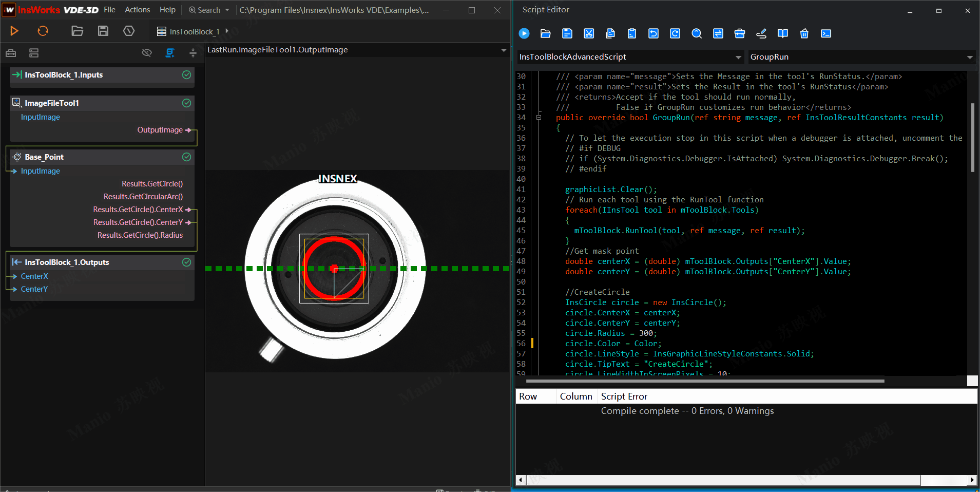Open the InsToolBlockAdvancedScript class dropdown
The image size is (980, 492).
(x=738, y=57)
